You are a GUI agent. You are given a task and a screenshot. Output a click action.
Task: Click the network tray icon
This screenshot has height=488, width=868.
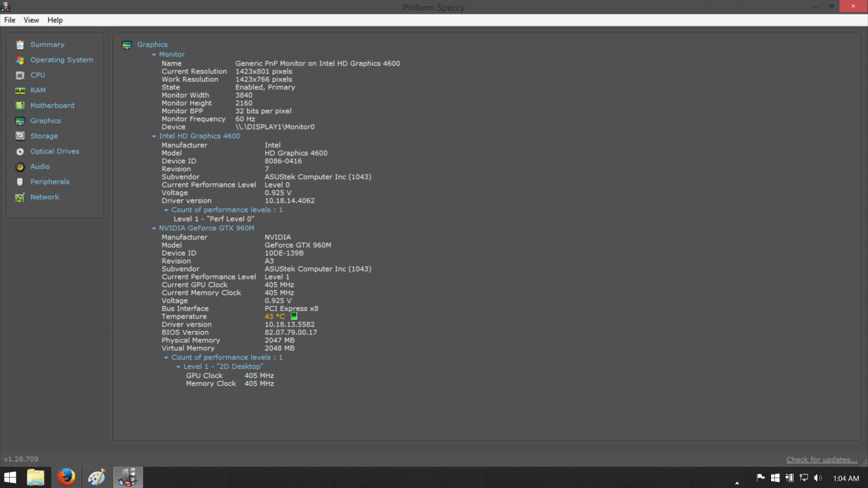click(804, 478)
